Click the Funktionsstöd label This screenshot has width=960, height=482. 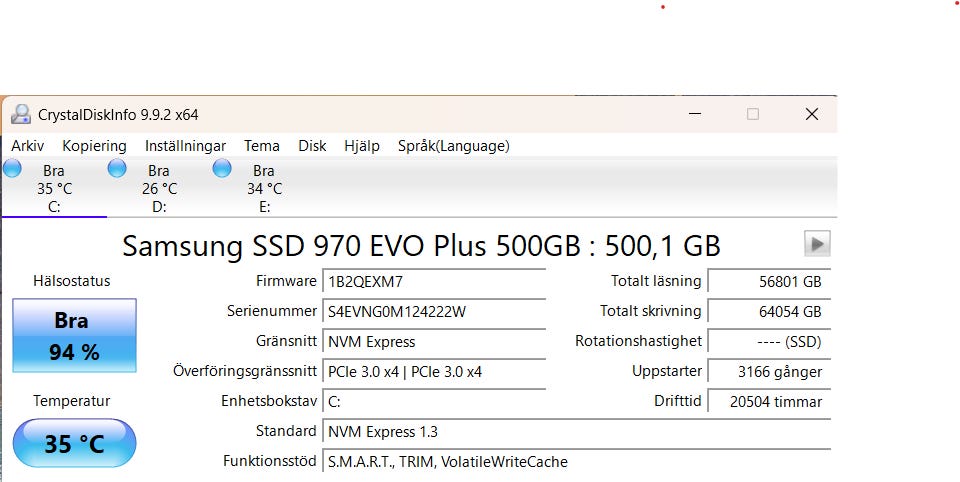(270, 461)
